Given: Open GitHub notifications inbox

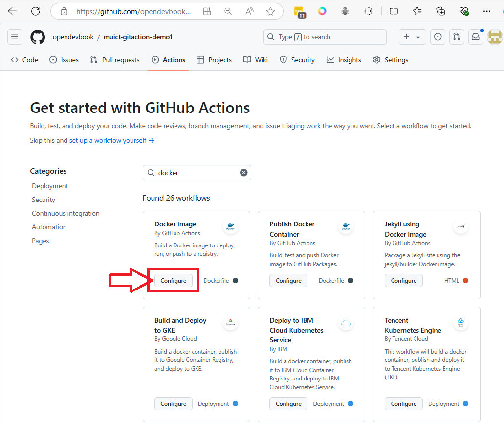Looking at the screenshot, I should pyautogui.click(x=476, y=37).
